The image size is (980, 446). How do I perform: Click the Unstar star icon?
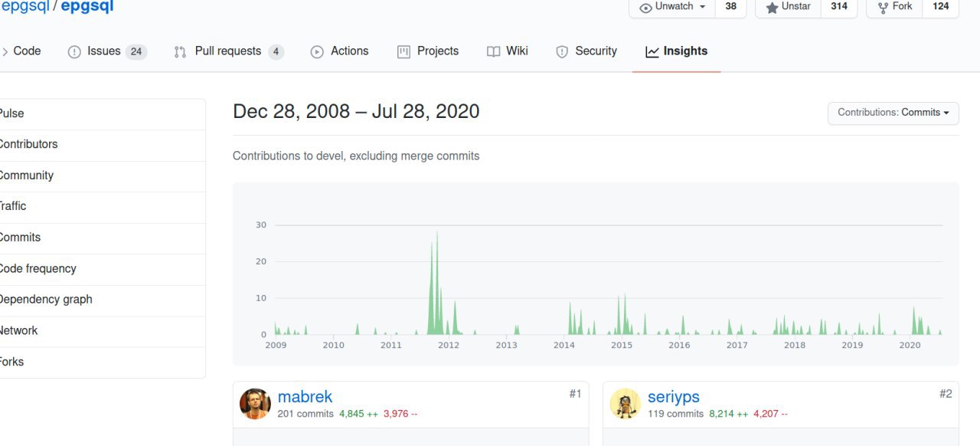[x=772, y=7]
